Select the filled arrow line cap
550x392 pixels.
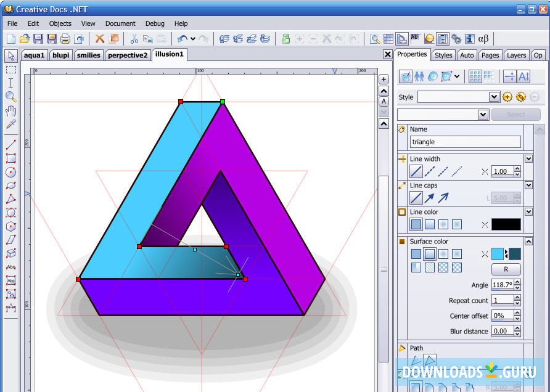coord(429,198)
